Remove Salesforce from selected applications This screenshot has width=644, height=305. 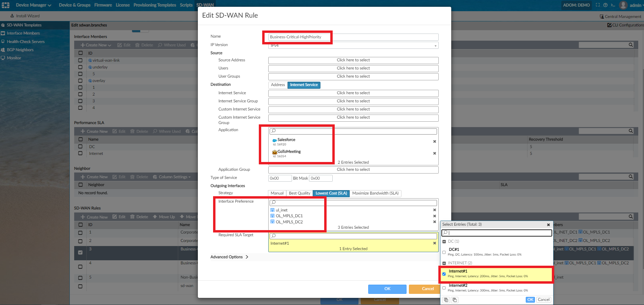[435, 141]
